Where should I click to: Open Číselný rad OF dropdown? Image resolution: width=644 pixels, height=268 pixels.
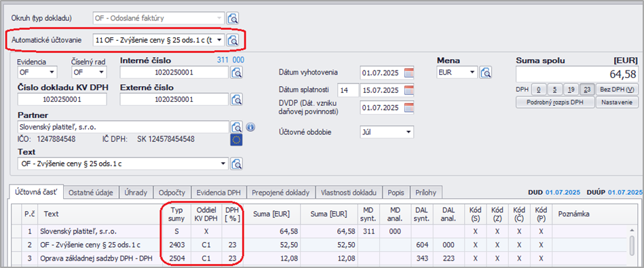pos(102,73)
